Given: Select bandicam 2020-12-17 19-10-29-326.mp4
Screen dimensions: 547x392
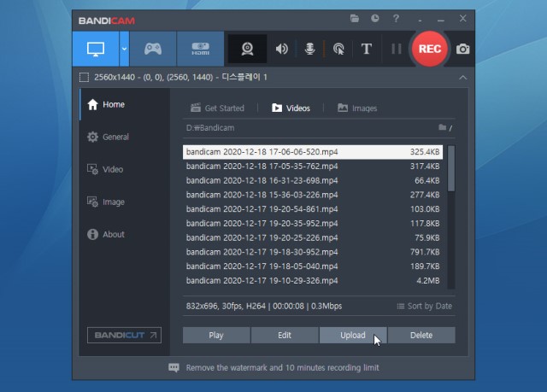Looking at the screenshot, I should pos(313,280).
